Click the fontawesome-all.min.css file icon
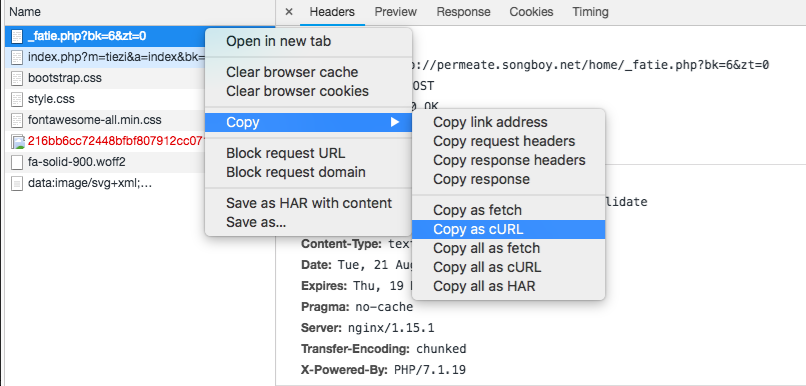Viewport: 806px width, 386px height. point(17,120)
